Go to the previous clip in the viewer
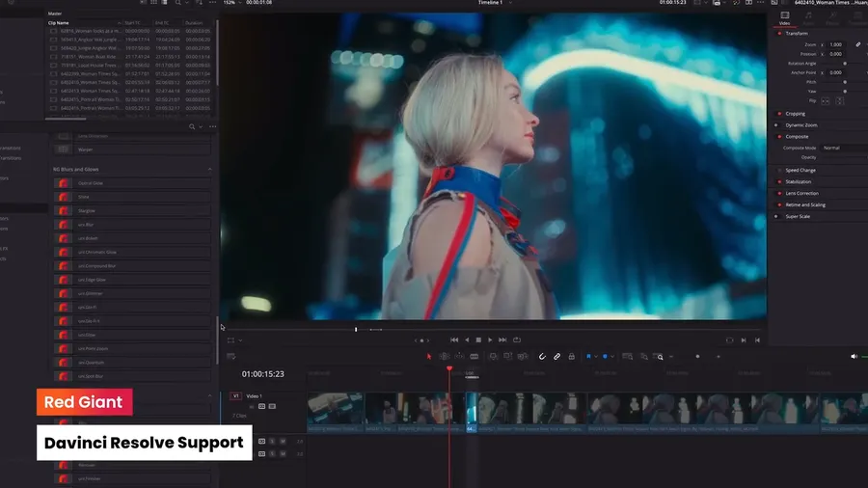Viewport: 868px width, 488px height. click(x=757, y=340)
